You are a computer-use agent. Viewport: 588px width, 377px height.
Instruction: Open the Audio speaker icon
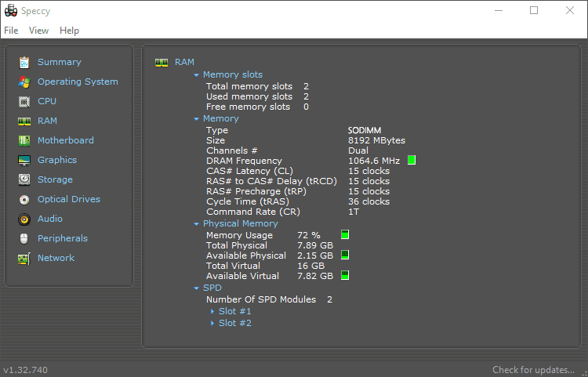24,219
